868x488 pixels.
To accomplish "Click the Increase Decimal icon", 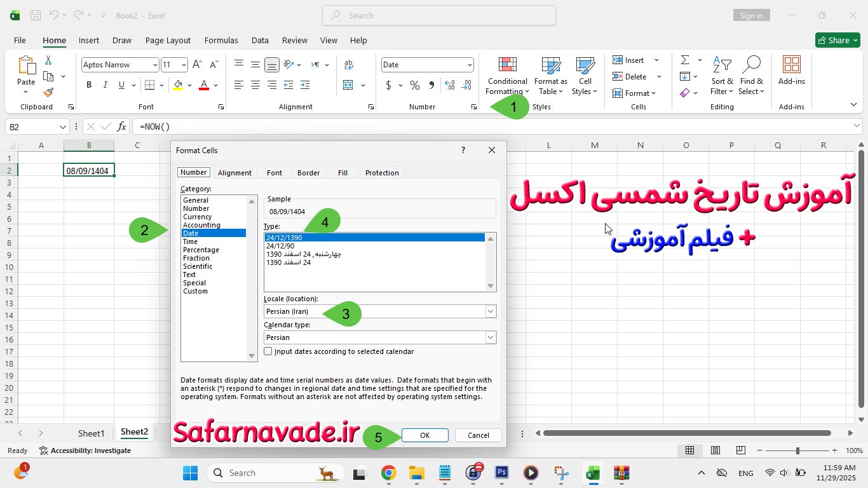I will 451,83.
